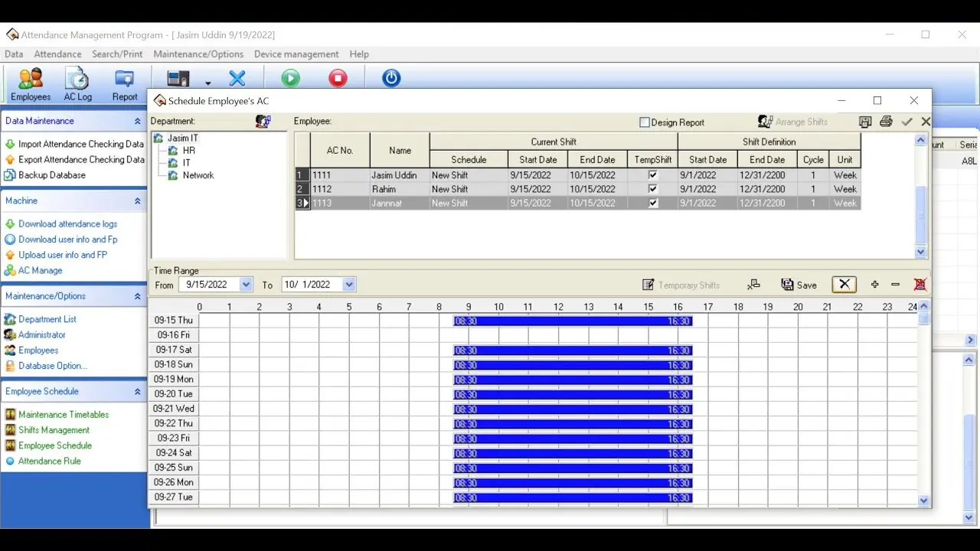
Task: Open the To date dropdown
Action: [x=349, y=285]
